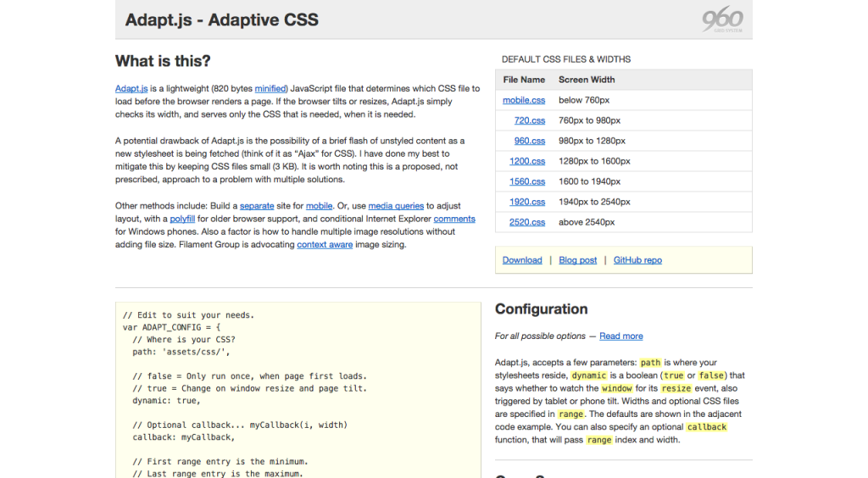Click the context aware link
This screenshot has height=478, width=868.
(325, 245)
